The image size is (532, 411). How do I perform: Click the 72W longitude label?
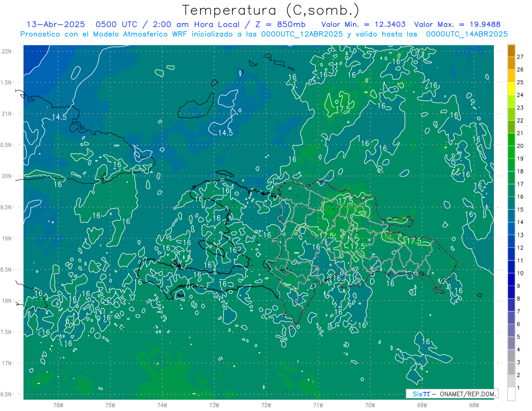(x=266, y=405)
